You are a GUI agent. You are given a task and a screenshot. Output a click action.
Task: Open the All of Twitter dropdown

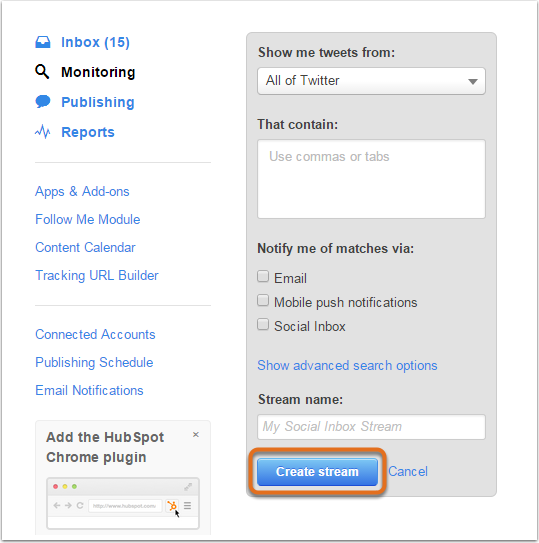coord(371,81)
